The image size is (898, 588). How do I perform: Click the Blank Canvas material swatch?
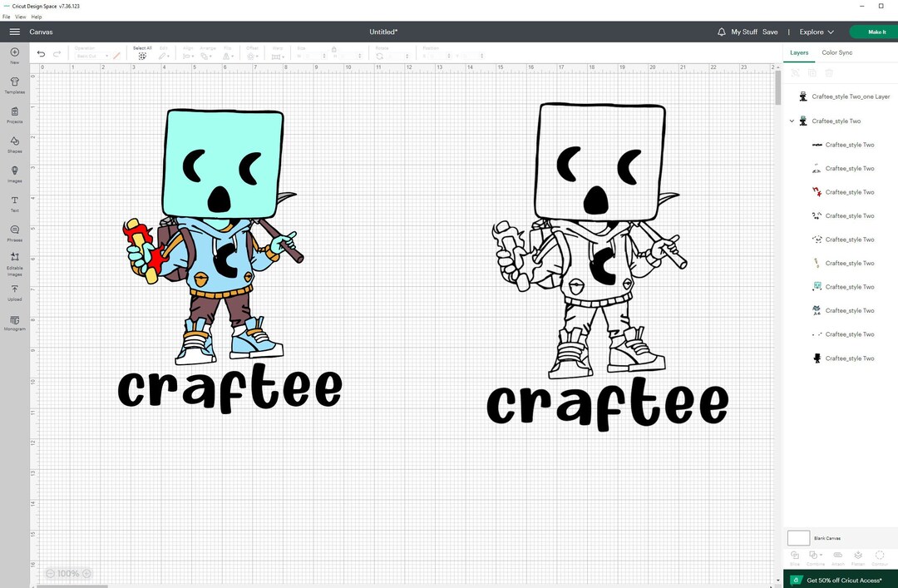coord(797,537)
